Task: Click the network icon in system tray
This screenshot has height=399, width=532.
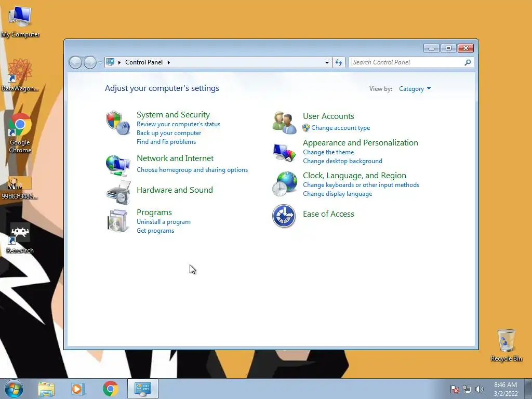Action: 467,389
